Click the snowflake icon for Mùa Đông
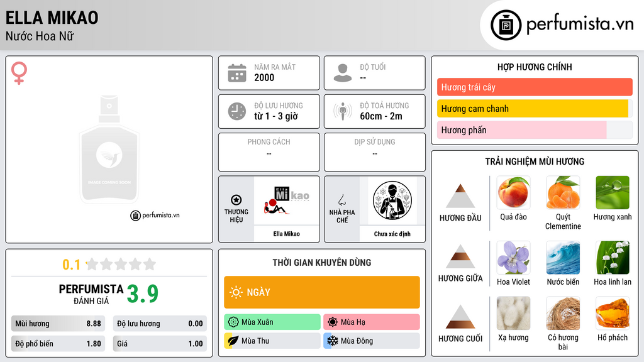The width and height of the screenshot is (644, 362). pos(333,341)
